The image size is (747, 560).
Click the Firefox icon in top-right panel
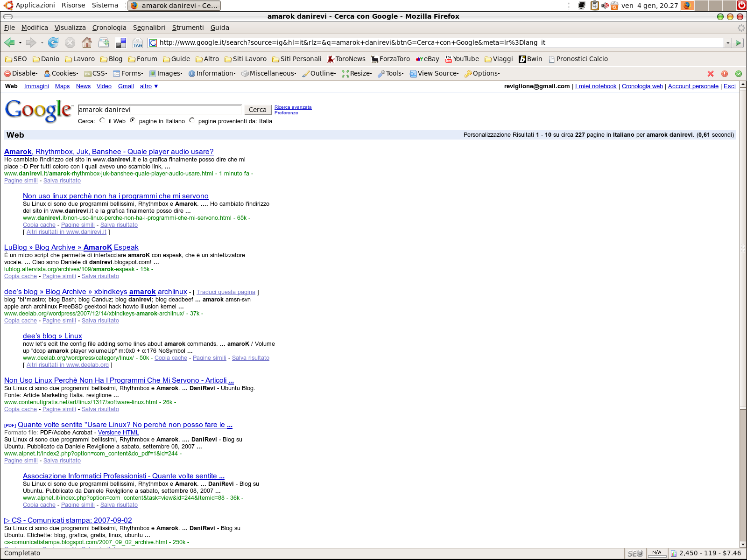pyautogui.click(x=687, y=6)
